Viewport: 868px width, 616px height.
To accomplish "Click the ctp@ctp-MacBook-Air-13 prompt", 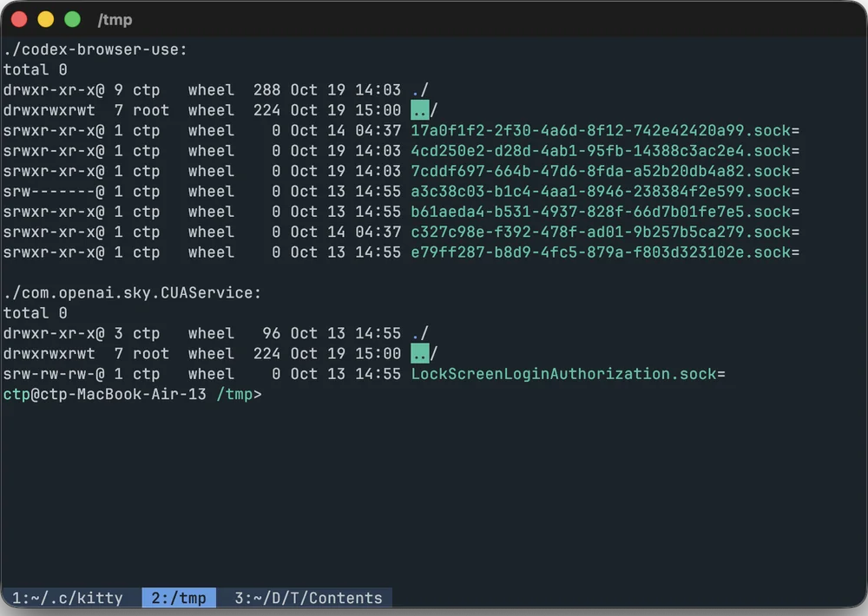I will coord(105,394).
